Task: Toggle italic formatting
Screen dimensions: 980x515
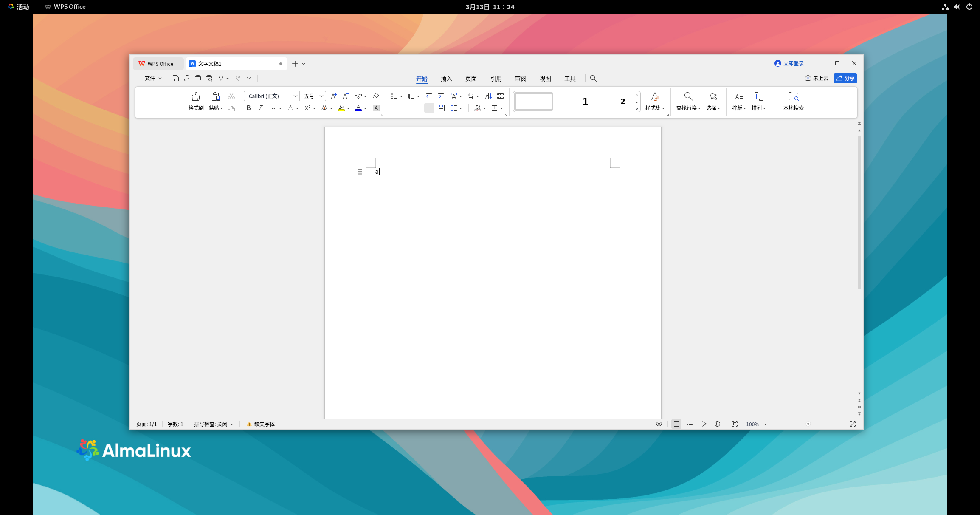Action: click(260, 108)
